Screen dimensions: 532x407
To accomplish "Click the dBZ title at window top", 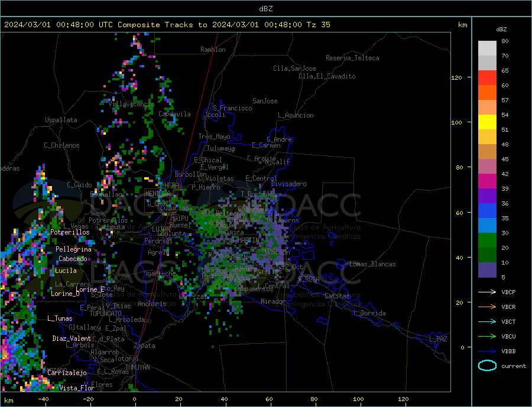I will 265,9.
